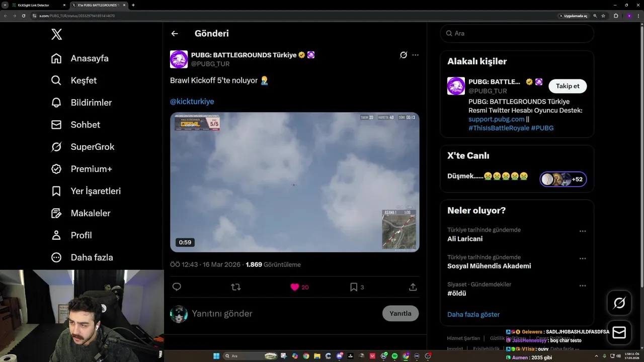Open Profil page in sidebar
The image size is (644, 362).
click(x=71, y=235)
